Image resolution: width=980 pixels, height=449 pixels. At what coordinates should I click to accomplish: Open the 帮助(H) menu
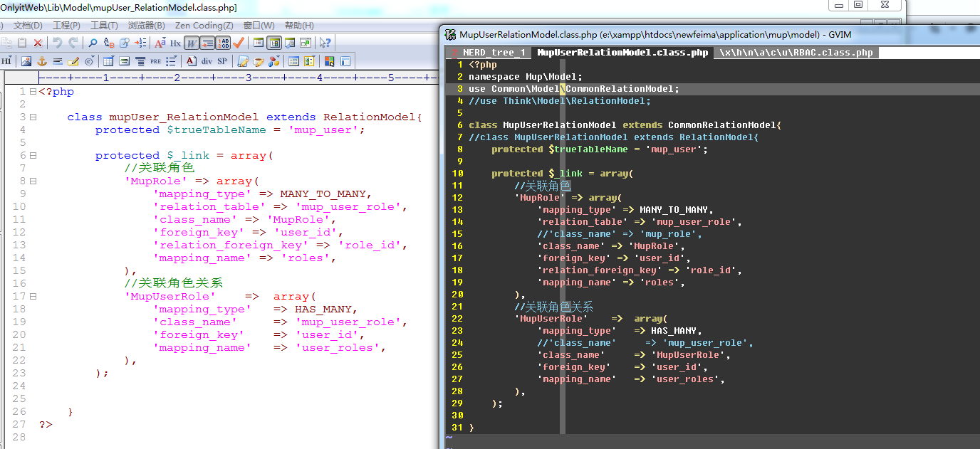coord(298,25)
